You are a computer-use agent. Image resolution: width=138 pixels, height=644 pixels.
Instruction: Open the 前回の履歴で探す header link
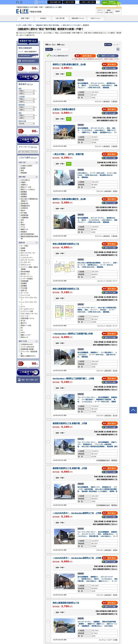point(55,2)
